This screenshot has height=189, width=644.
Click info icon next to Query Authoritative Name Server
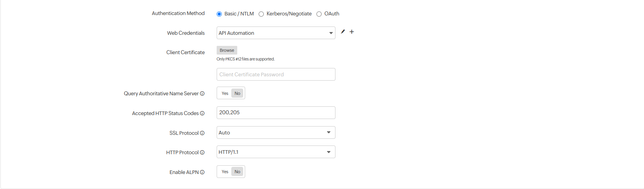[202, 94]
